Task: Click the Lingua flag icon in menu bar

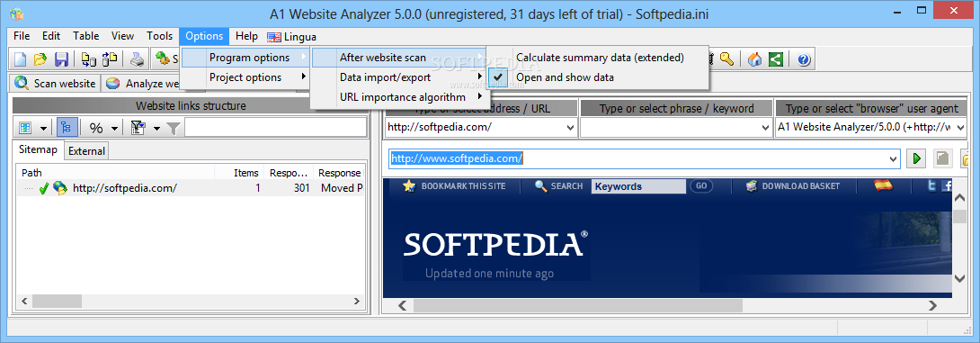Action: [x=273, y=37]
